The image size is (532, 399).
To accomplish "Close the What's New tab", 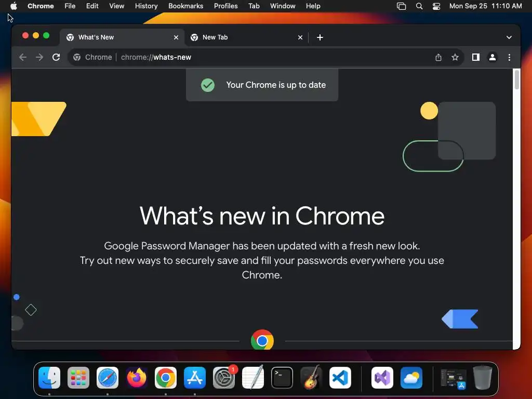I will (176, 37).
